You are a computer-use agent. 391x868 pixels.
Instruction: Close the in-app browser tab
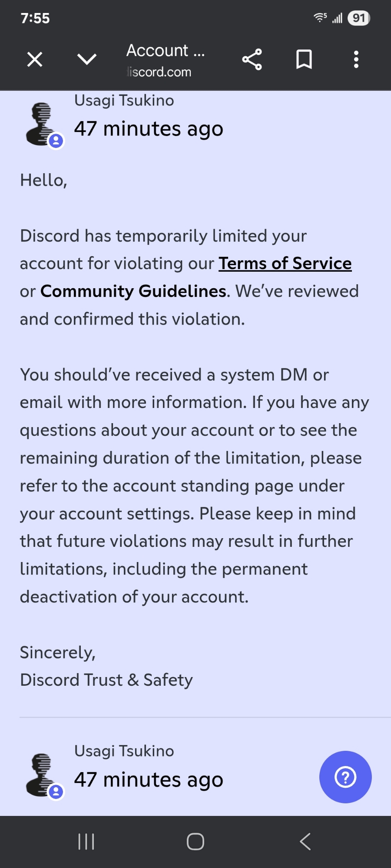click(x=35, y=59)
